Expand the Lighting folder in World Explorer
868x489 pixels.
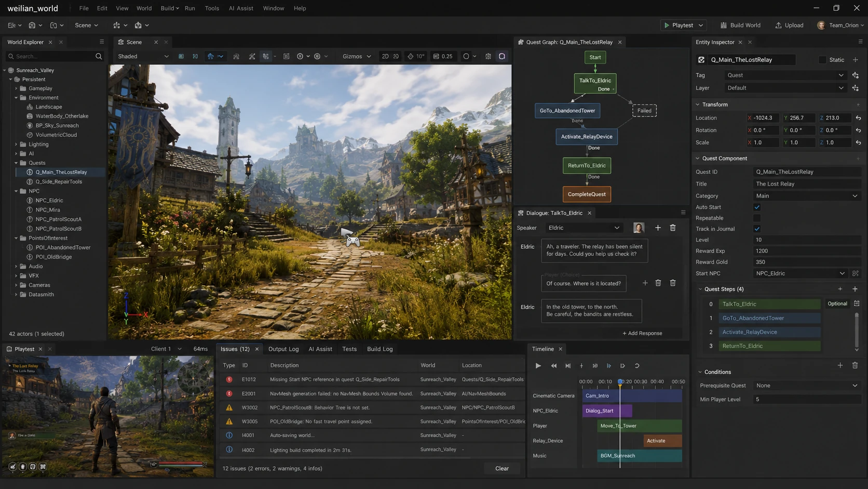pos(16,144)
